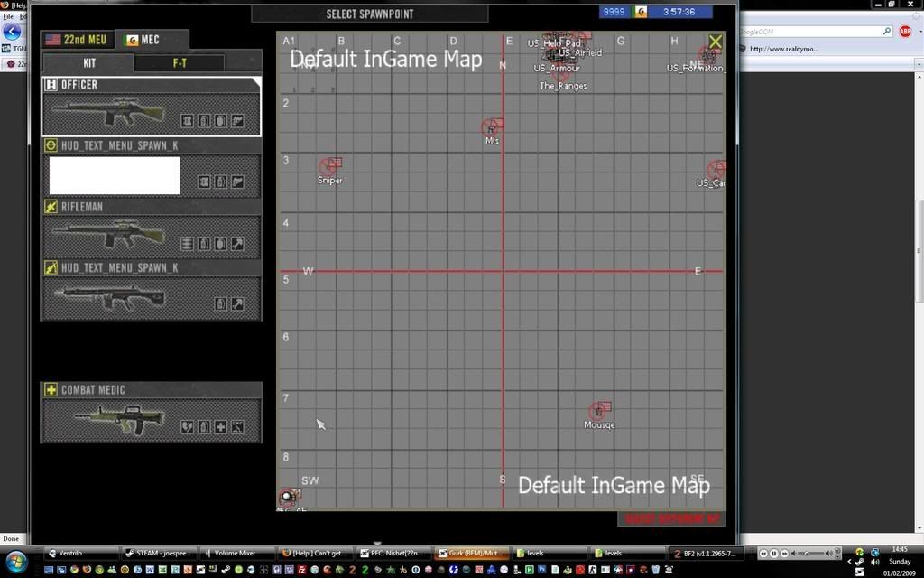The width and height of the screenshot is (924, 578).
Task: Close the map with the X icon
Action: pos(715,42)
